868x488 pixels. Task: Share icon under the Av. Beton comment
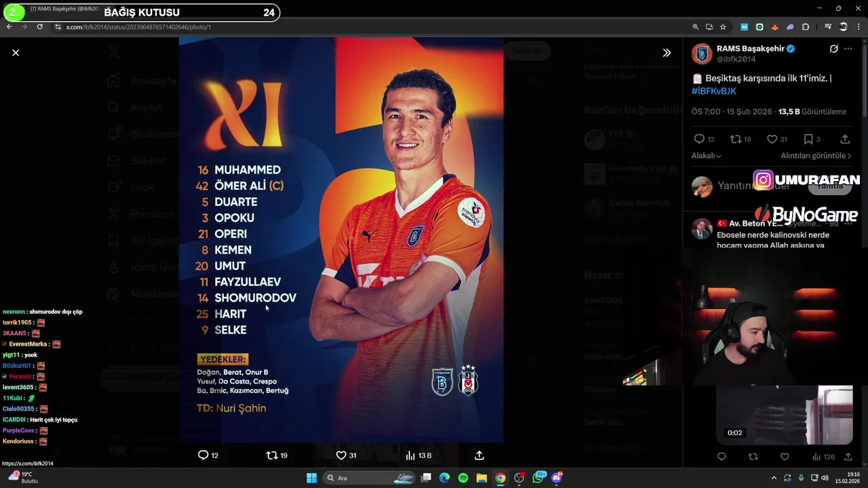click(848, 457)
